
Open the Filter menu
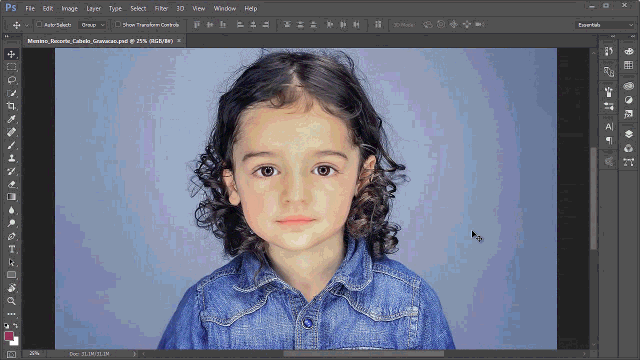pos(161,8)
